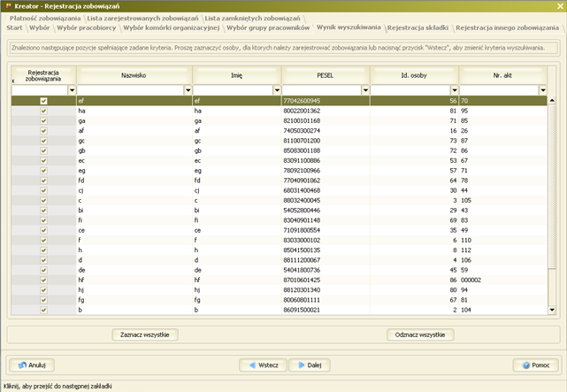Open Lista zarejestrowanych zobowiązań tab

click(x=142, y=18)
